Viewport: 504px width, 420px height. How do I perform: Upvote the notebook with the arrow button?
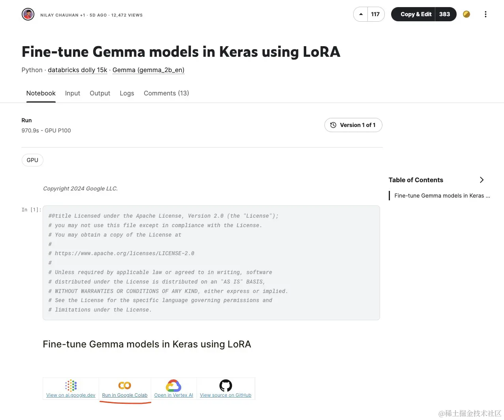pyautogui.click(x=360, y=14)
